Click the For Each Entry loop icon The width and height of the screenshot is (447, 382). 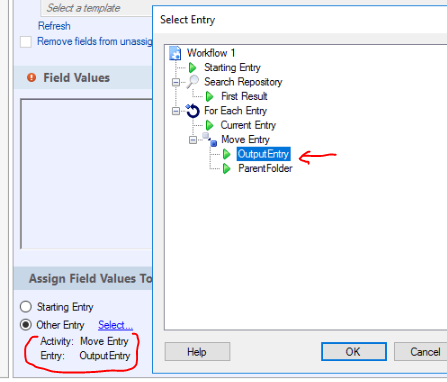click(192, 111)
